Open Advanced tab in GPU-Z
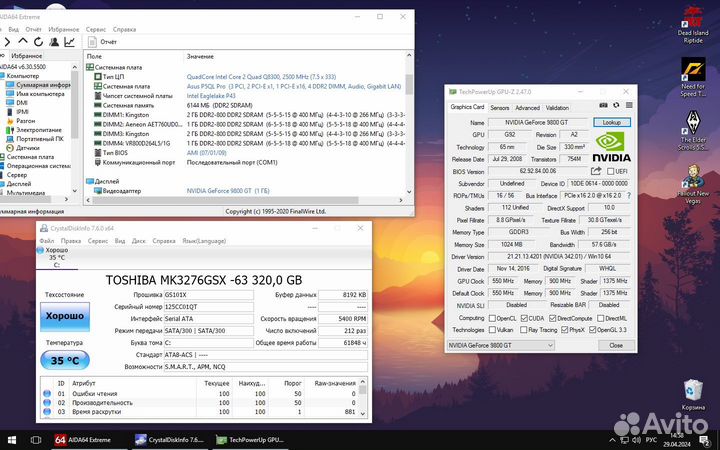720x450 pixels. coord(527,108)
